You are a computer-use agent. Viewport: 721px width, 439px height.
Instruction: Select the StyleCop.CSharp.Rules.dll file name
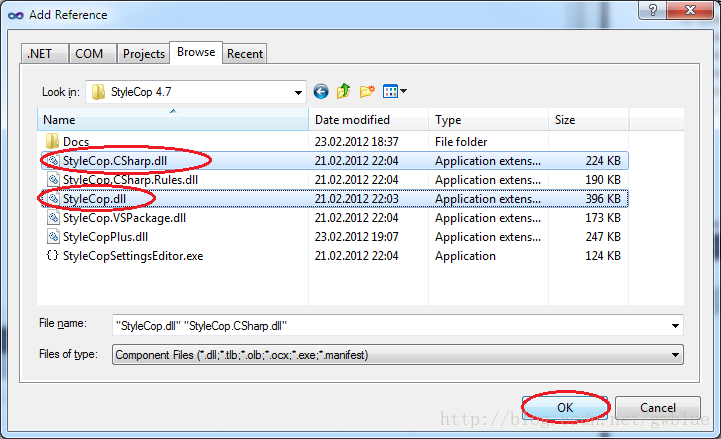coord(130,180)
